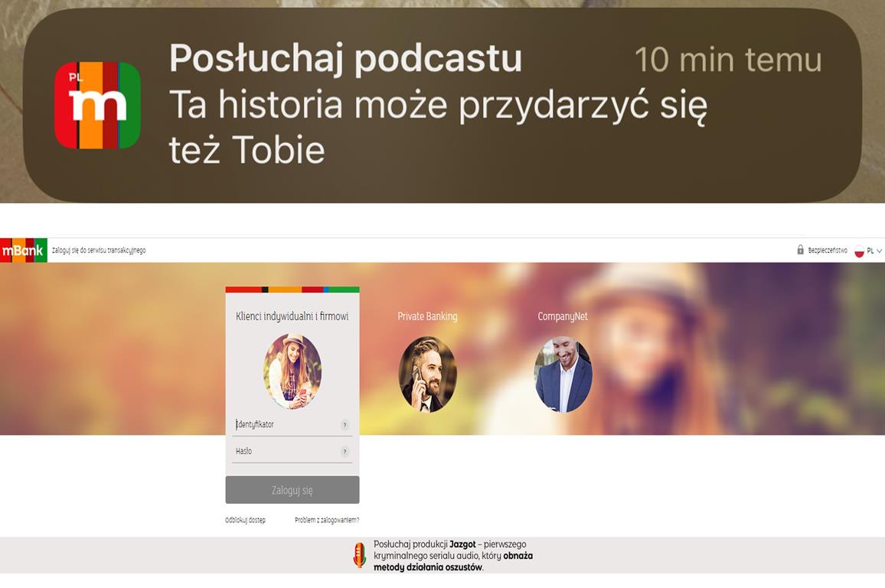Open the 'Posłuchaj podcastu' notification title
The width and height of the screenshot is (885, 588).
tap(345, 58)
